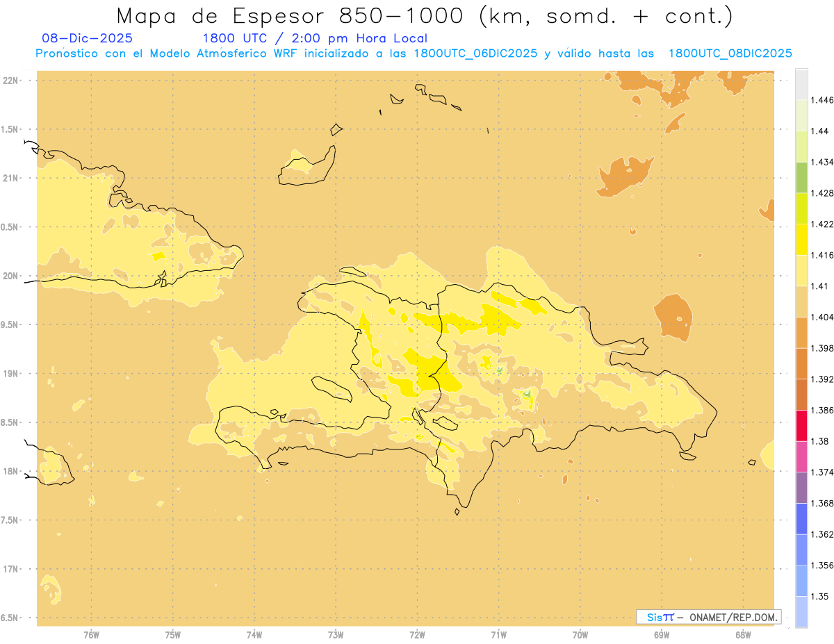
Task: Select the blue swatch between 1.362 and 1.368
Action: coord(801,518)
